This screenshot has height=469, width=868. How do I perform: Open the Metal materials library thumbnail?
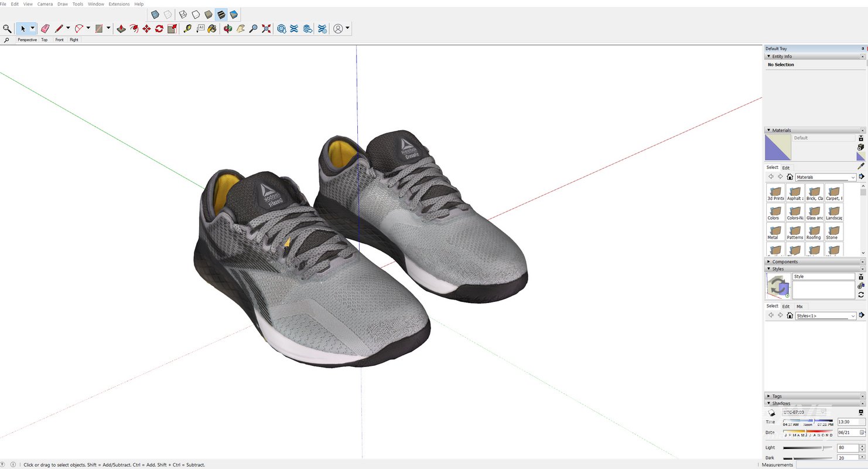coord(775,230)
